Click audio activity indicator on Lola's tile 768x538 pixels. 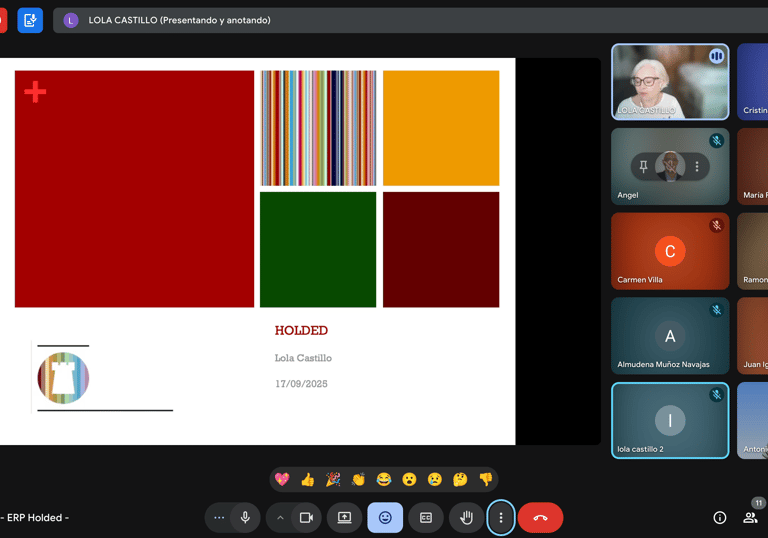coord(717,56)
